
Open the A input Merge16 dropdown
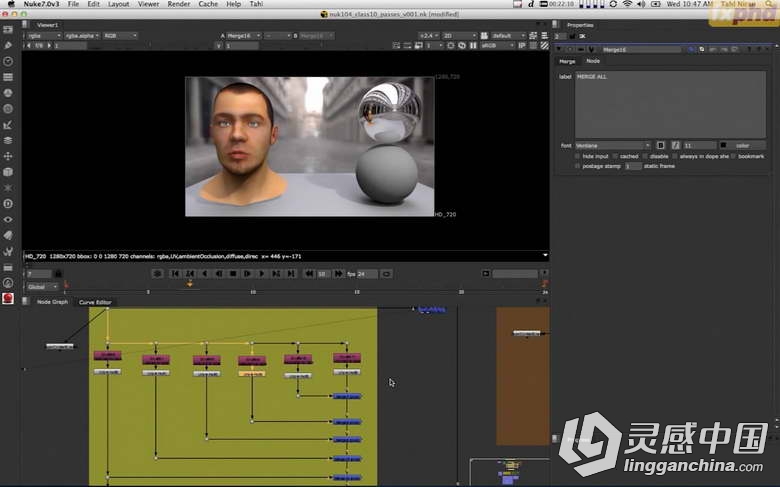(x=244, y=36)
